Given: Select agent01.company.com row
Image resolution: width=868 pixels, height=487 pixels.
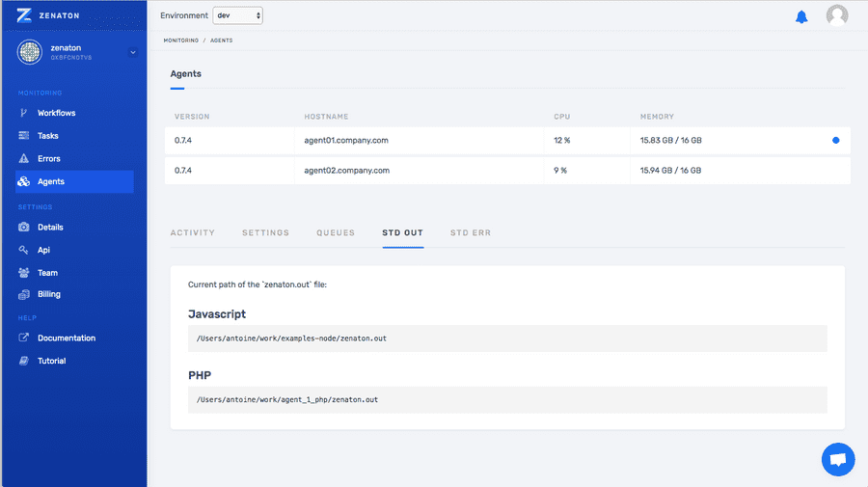Looking at the screenshot, I should (x=507, y=141).
